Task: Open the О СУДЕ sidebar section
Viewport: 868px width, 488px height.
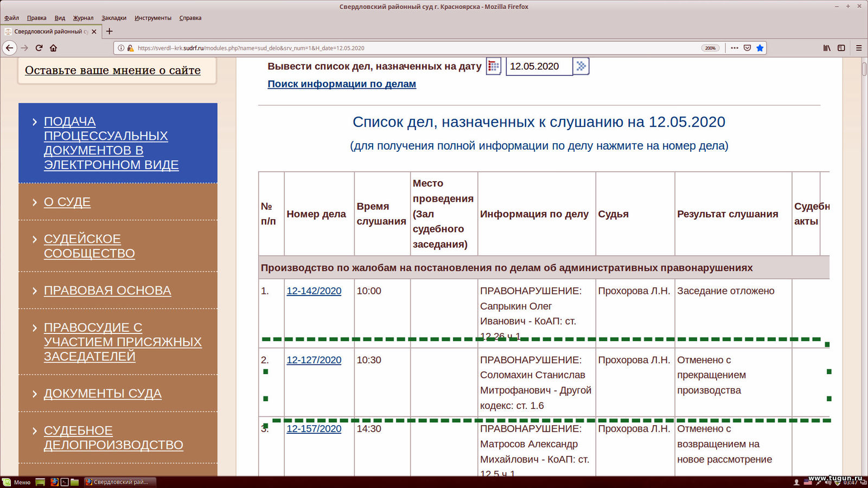Action: point(67,202)
